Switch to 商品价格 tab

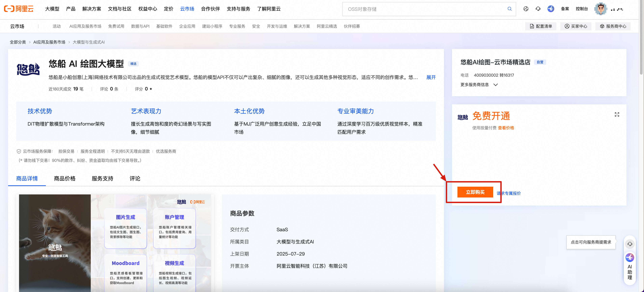64,178
